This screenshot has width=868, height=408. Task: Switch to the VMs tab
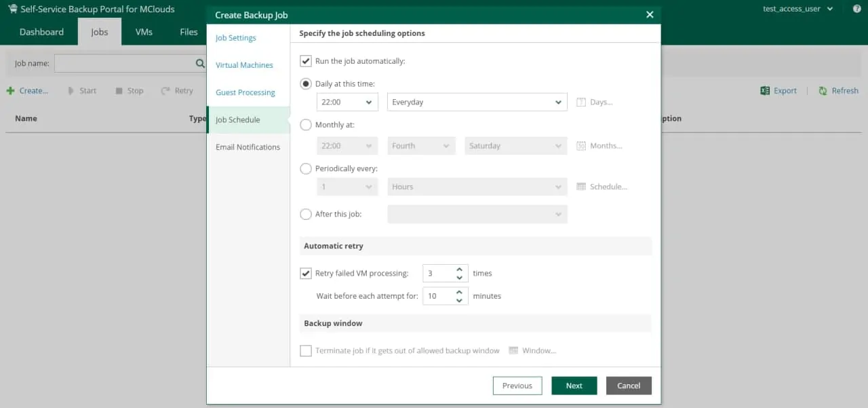tap(144, 32)
